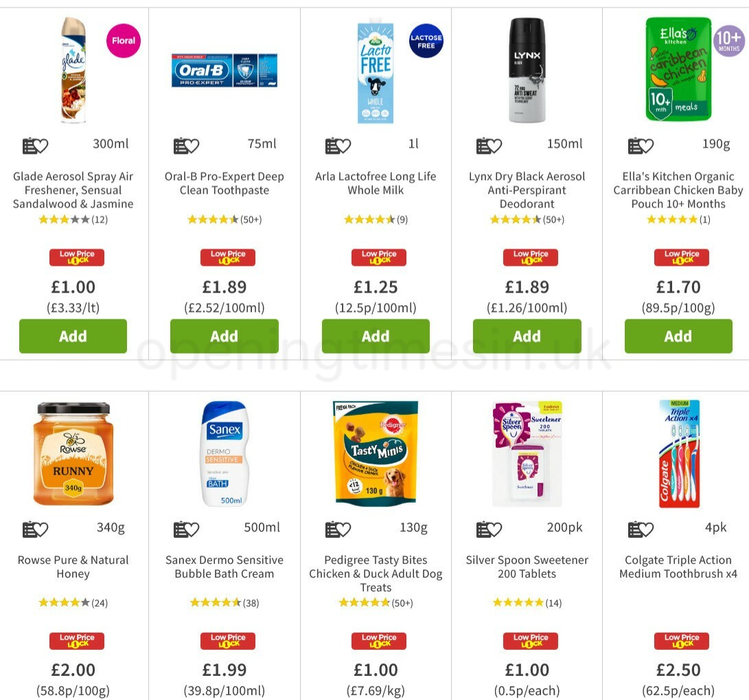Select the list icon under Sanex bubble bath
Screen dimensions: 749x700
[187, 529]
